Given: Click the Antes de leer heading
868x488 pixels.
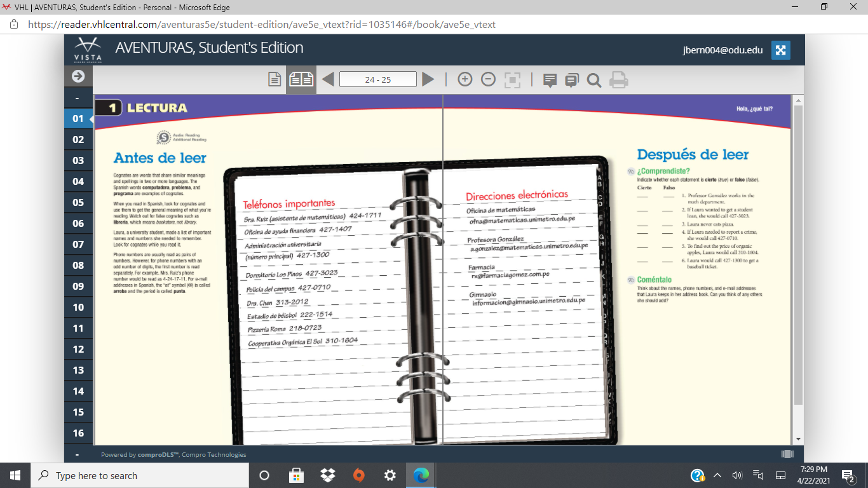Looking at the screenshot, I should pyautogui.click(x=160, y=158).
